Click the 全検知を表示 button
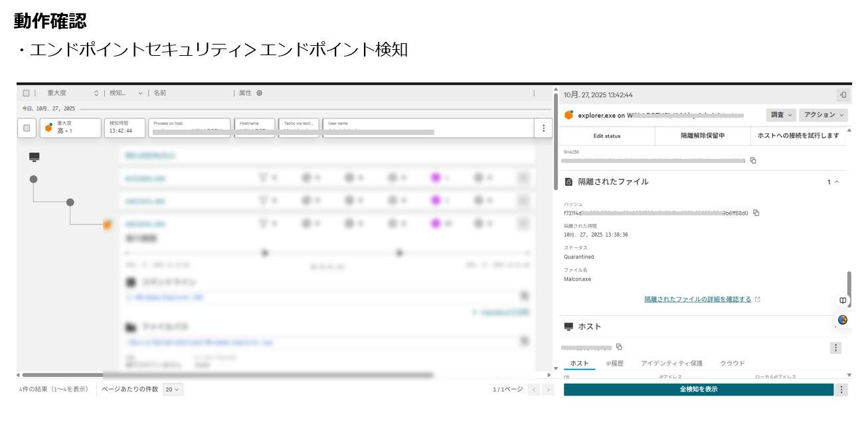This screenshot has height=448, width=868. (x=698, y=390)
